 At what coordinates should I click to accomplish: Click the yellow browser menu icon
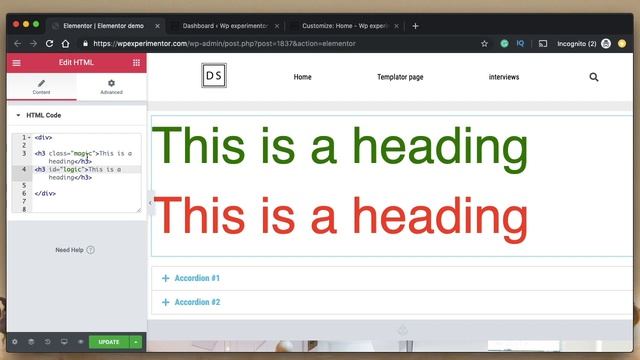pos(622,44)
